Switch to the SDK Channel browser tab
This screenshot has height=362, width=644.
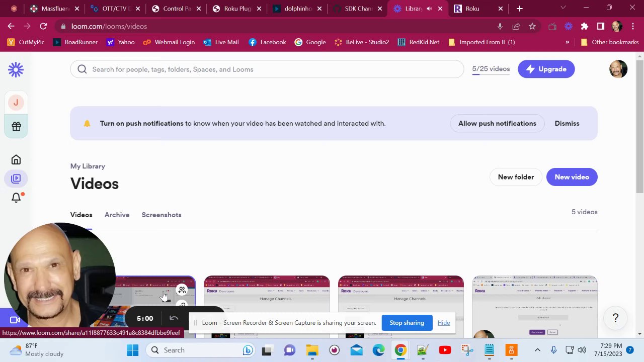tap(358, 9)
